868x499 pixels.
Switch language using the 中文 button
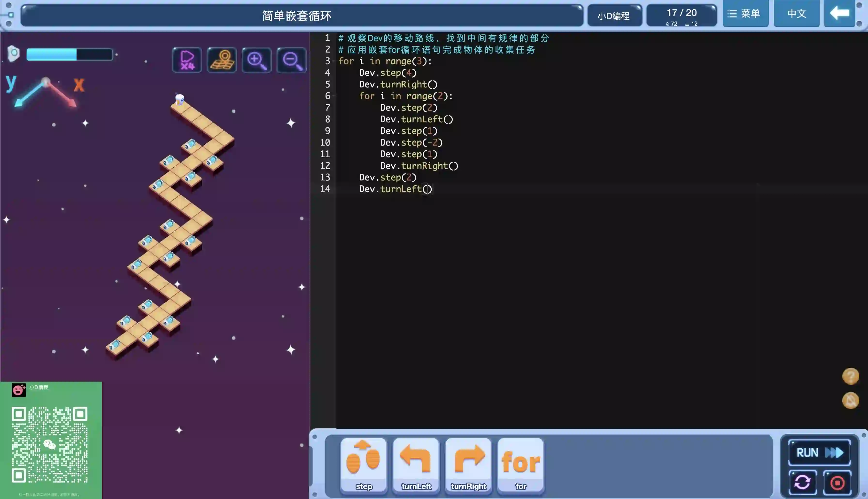(x=796, y=14)
